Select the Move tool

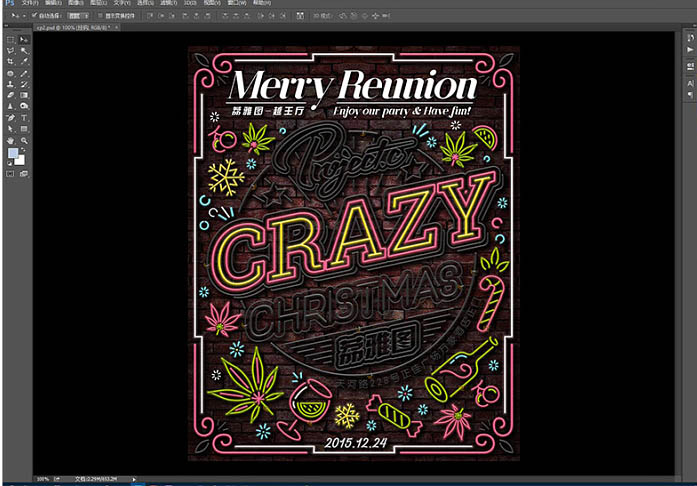click(x=24, y=39)
